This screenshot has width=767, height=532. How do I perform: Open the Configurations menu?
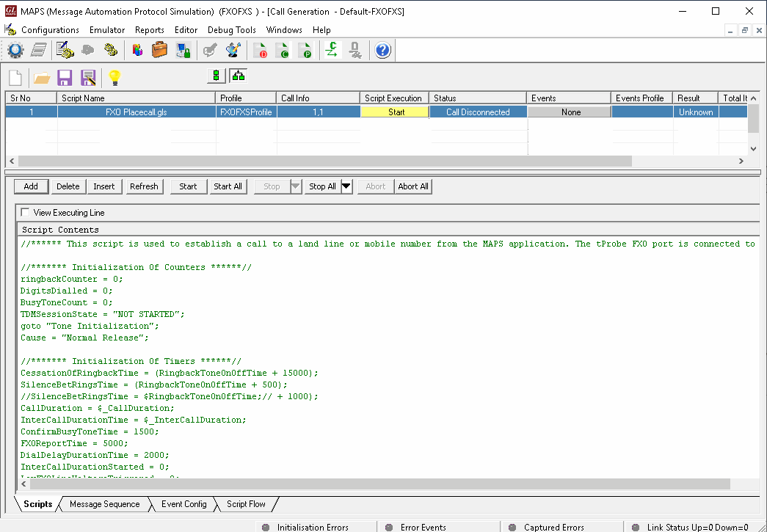click(x=50, y=30)
